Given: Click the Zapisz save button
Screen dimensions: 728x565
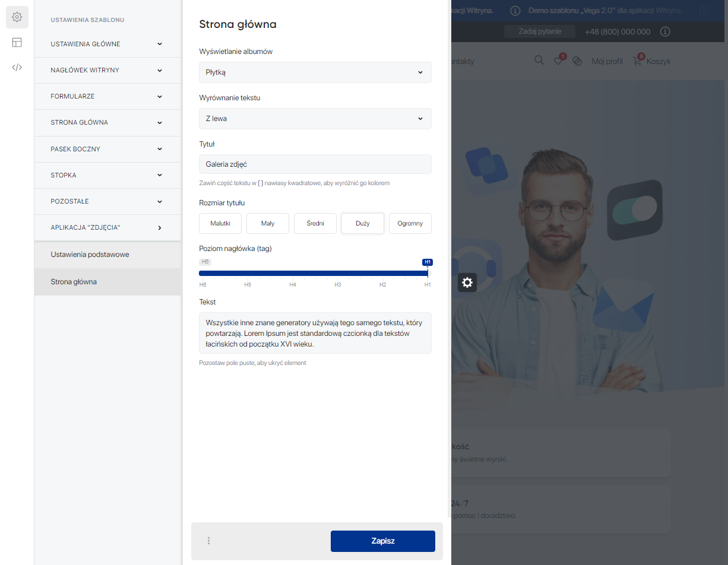Looking at the screenshot, I should click(x=382, y=541).
